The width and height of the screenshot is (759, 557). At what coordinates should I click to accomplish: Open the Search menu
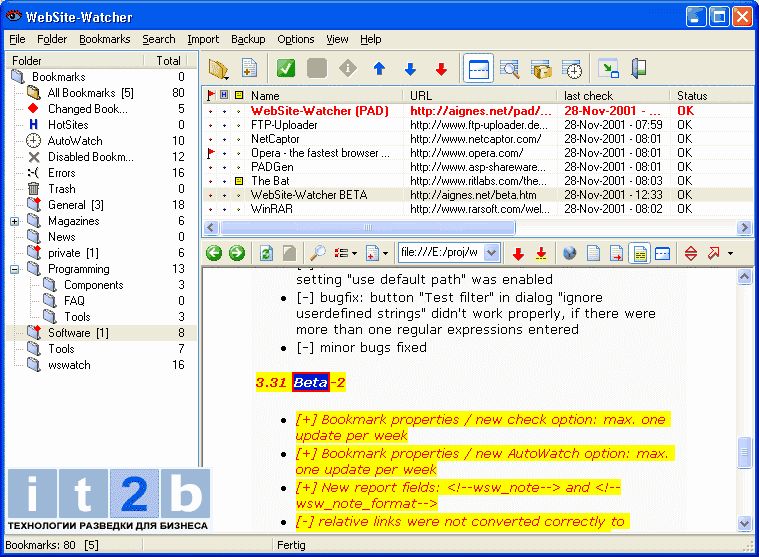click(x=158, y=39)
